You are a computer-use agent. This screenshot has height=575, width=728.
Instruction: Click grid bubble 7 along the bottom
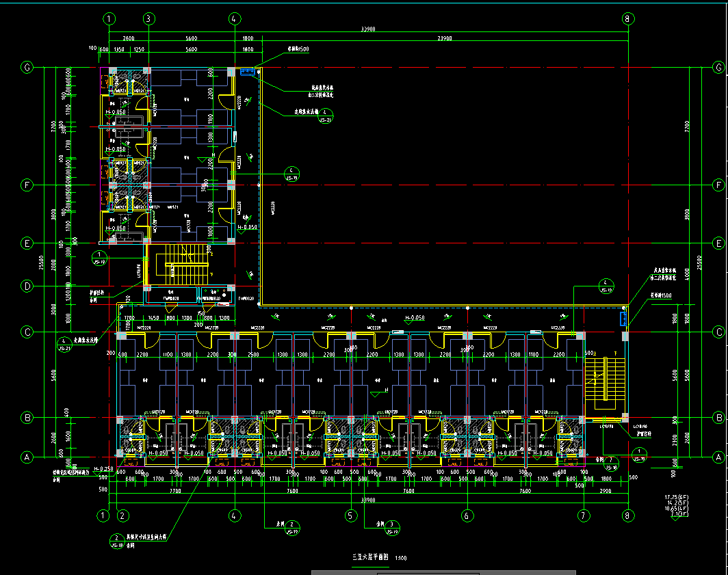click(x=584, y=515)
